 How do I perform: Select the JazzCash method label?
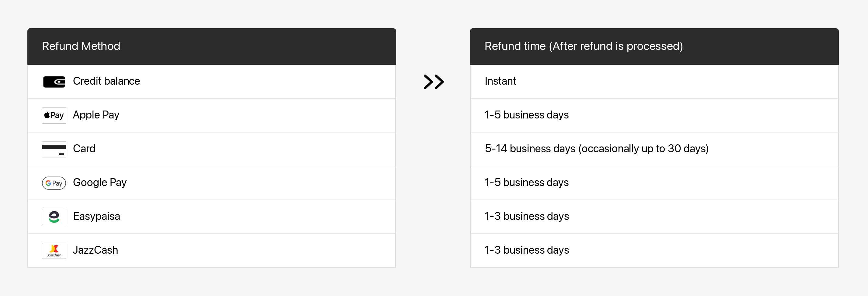[x=95, y=250]
